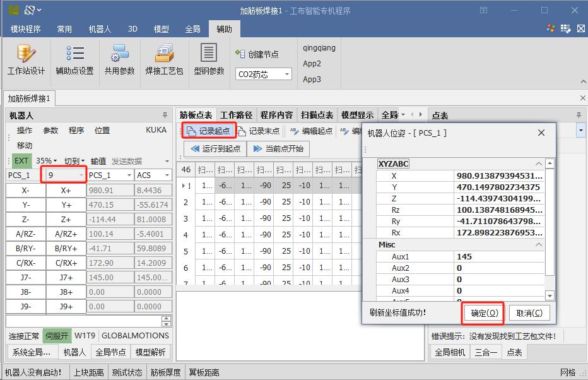
Task: Collapse the XYZABC property group
Action: 539,163
